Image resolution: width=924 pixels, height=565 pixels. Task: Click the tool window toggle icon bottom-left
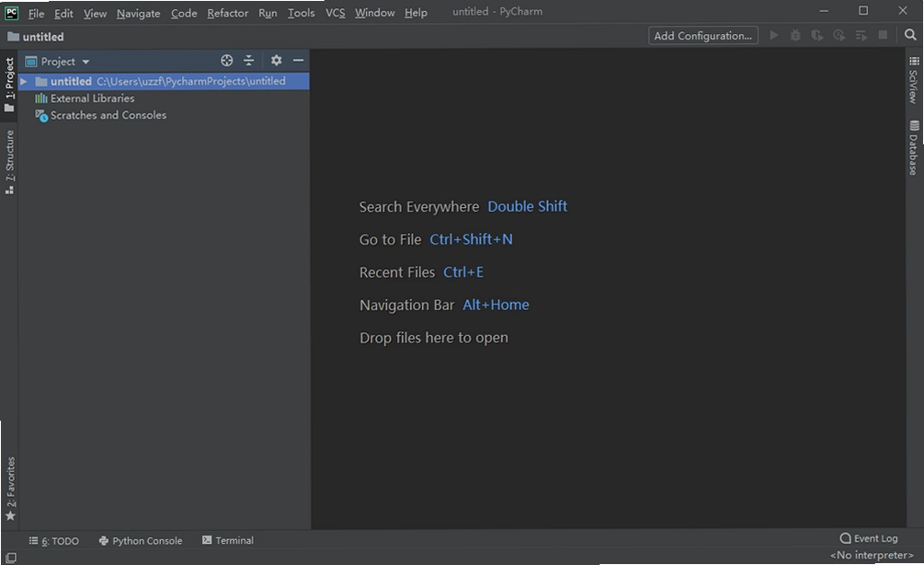click(11, 558)
